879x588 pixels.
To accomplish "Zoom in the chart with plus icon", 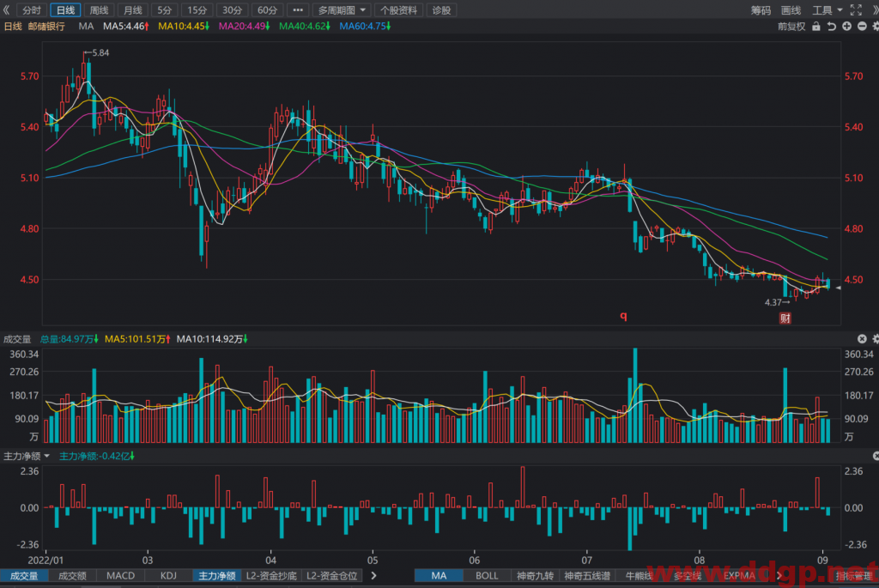I will coord(846,27).
